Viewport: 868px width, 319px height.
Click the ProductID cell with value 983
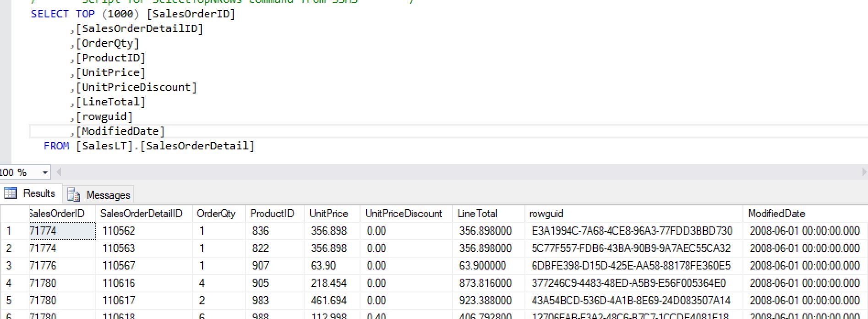pyautogui.click(x=275, y=301)
